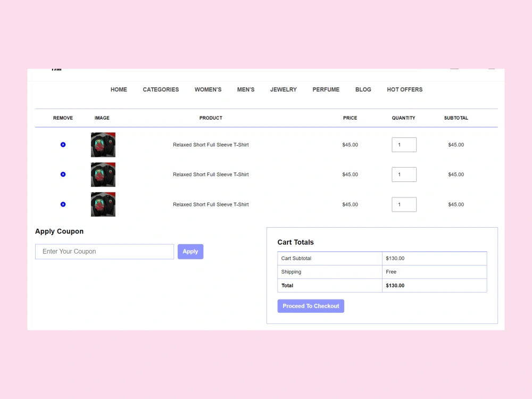Image resolution: width=532 pixels, height=399 pixels.
Task: Open third row product thumbnail image
Action: click(103, 204)
